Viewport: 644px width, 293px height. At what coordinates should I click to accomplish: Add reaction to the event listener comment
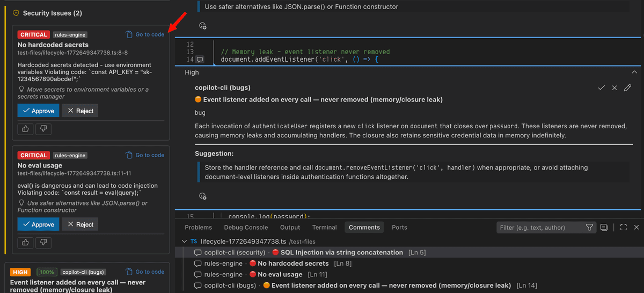point(203,196)
